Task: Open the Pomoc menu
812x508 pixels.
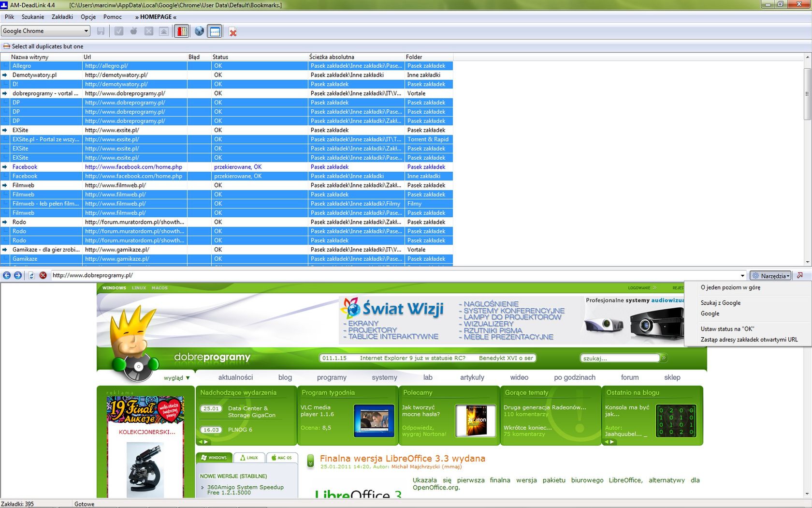Action: 113,17
